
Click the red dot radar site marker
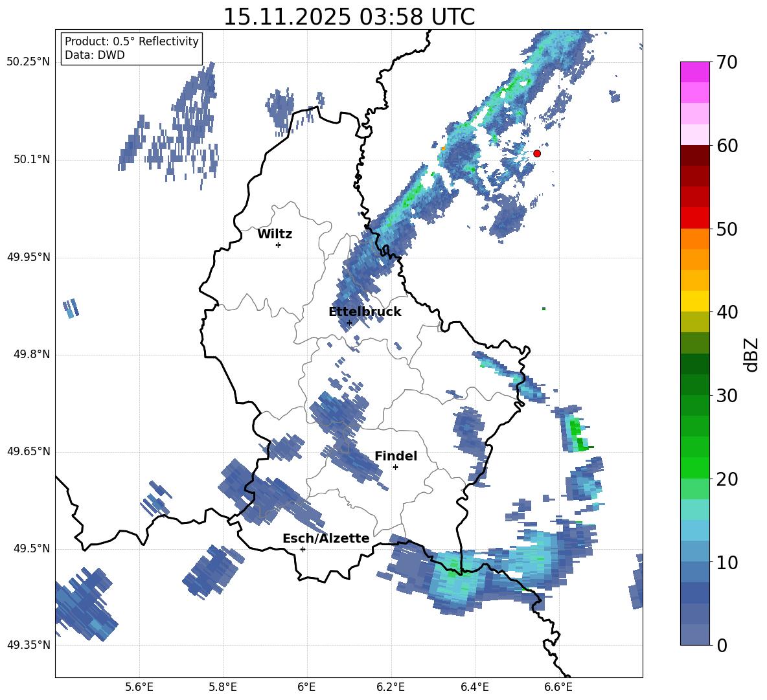(x=536, y=153)
